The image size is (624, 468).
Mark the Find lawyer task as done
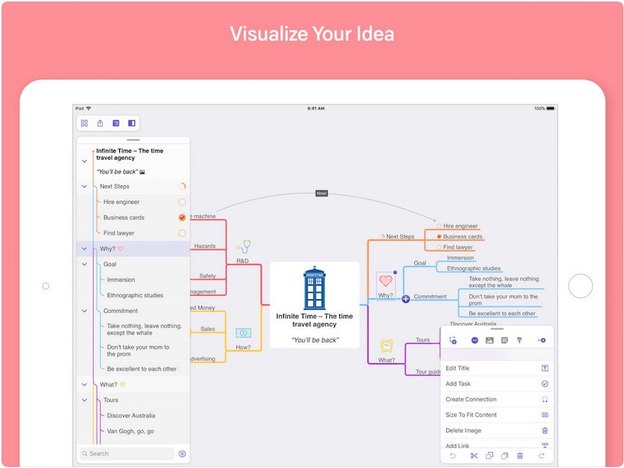point(182,233)
